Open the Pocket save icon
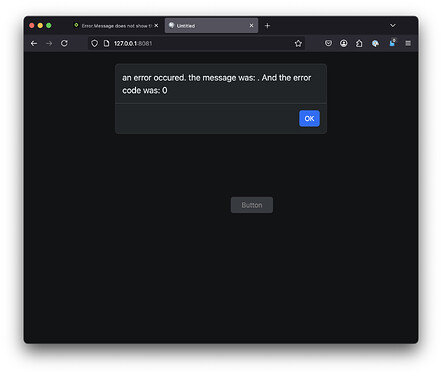Image resolution: width=441 pixels, height=375 pixels. [x=328, y=43]
